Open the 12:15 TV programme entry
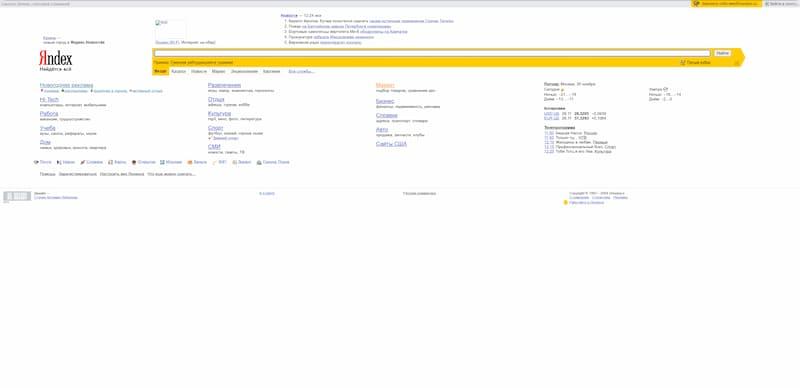The width and height of the screenshot is (800, 388). point(549,147)
